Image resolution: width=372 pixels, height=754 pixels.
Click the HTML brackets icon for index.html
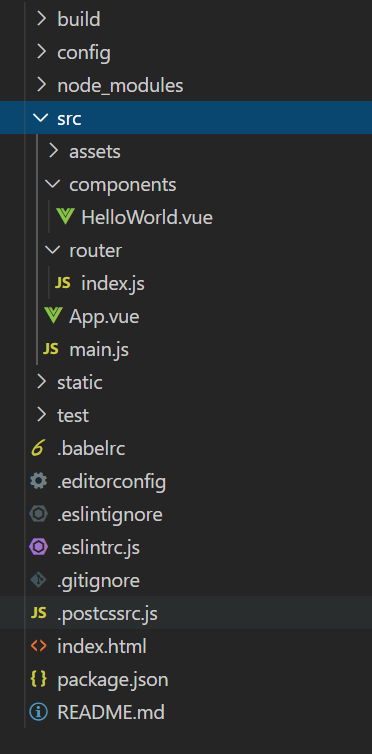(x=38, y=646)
